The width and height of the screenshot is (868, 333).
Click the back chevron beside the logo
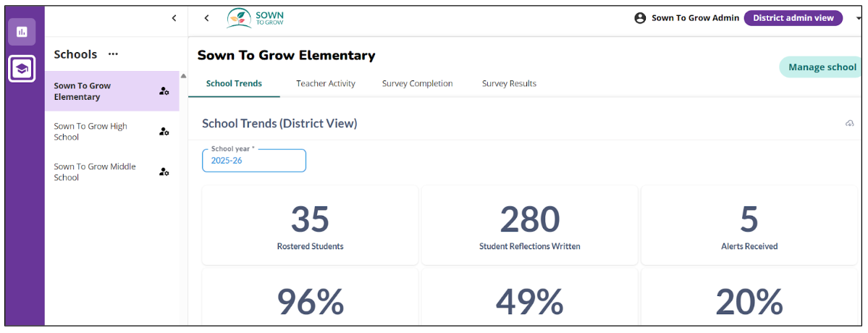[206, 18]
